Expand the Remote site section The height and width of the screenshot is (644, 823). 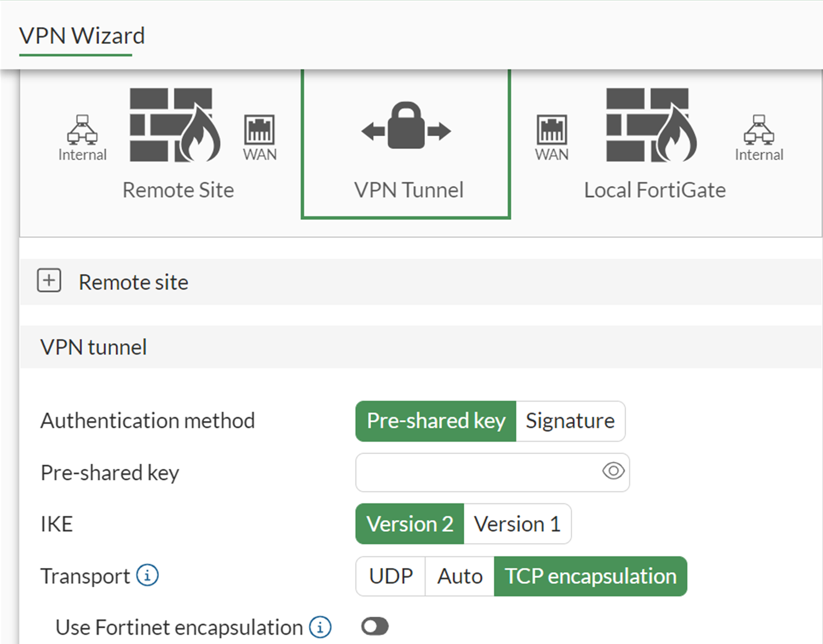pos(48,281)
